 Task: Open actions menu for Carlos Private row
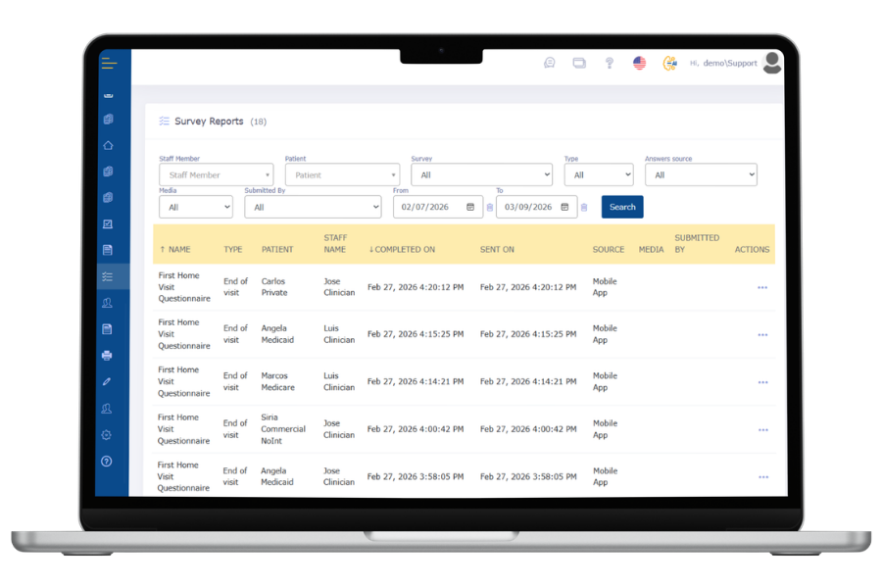click(x=762, y=288)
